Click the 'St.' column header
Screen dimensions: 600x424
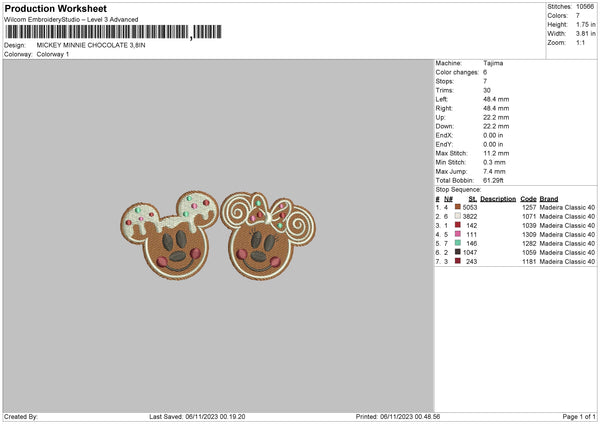point(473,199)
